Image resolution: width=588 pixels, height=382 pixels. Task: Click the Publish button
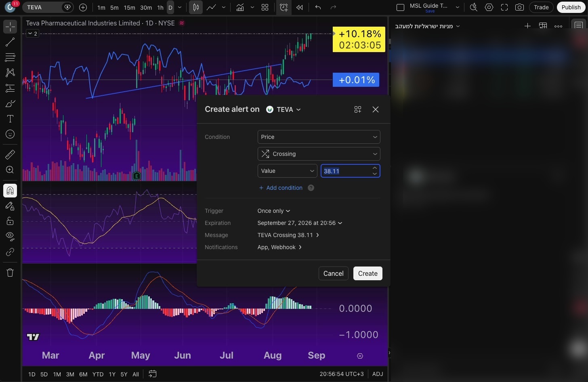coord(571,7)
